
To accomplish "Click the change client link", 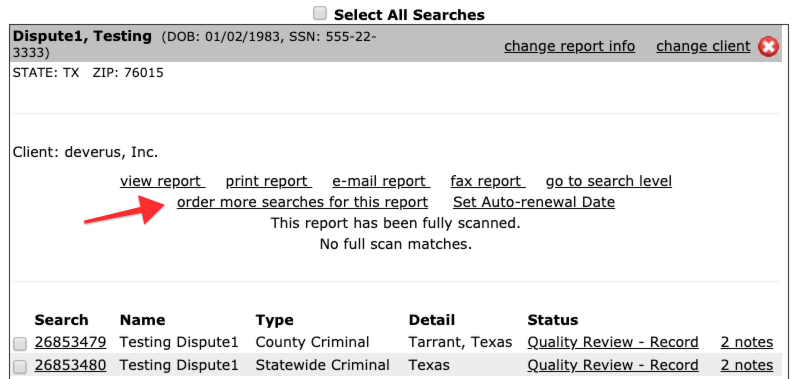I will [703, 46].
